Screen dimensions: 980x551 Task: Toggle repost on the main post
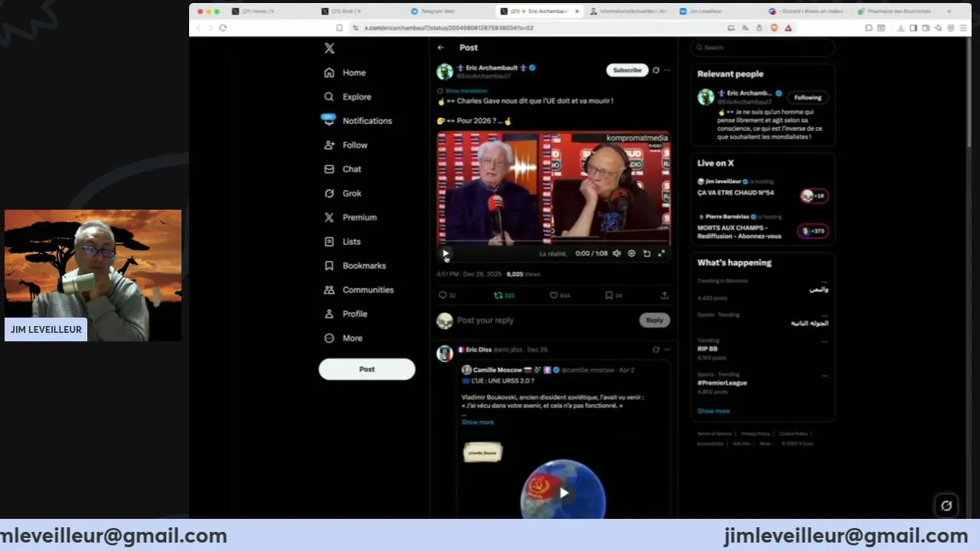[x=498, y=295]
